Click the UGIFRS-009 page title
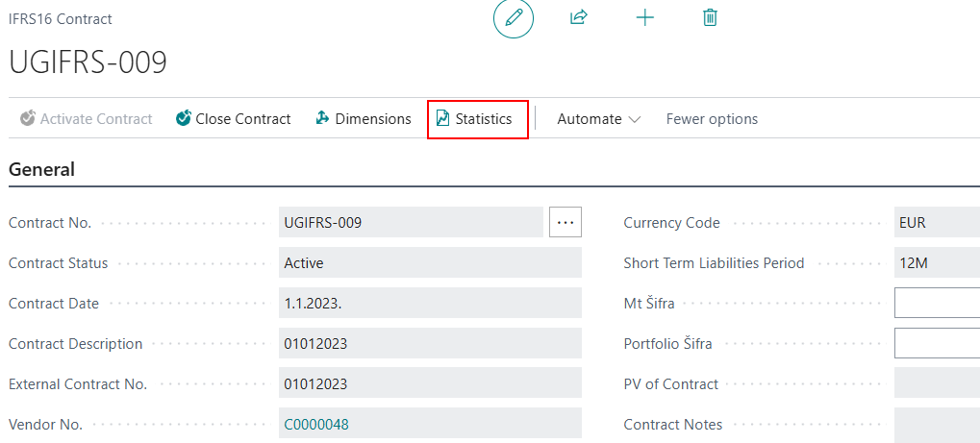980x443 pixels. click(x=88, y=62)
